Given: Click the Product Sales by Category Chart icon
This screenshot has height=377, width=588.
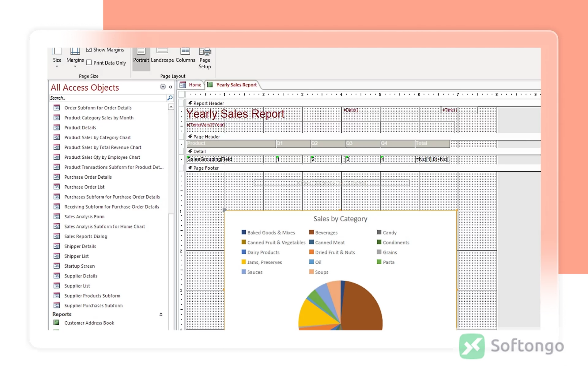Looking at the screenshot, I should click(x=57, y=137).
